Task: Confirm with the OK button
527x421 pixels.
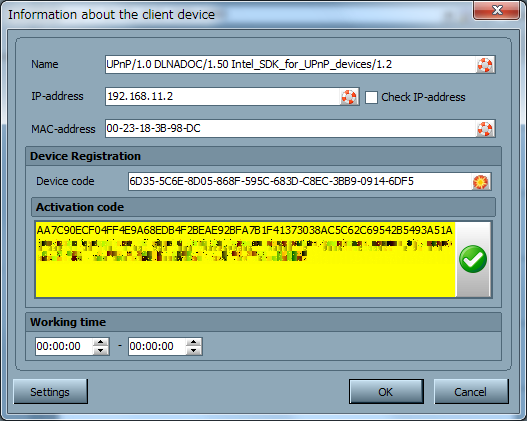Action: click(386, 392)
